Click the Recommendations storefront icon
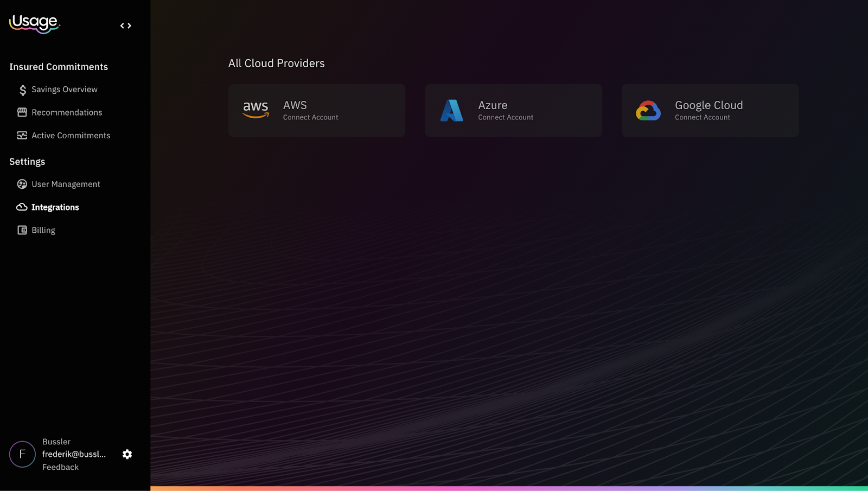The width and height of the screenshot is (868, 491). 22,112
